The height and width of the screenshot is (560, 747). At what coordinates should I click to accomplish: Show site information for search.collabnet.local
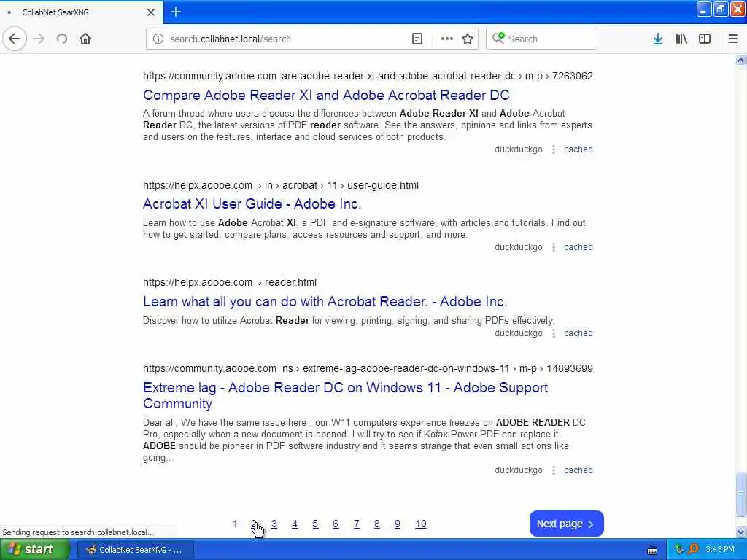158,39
